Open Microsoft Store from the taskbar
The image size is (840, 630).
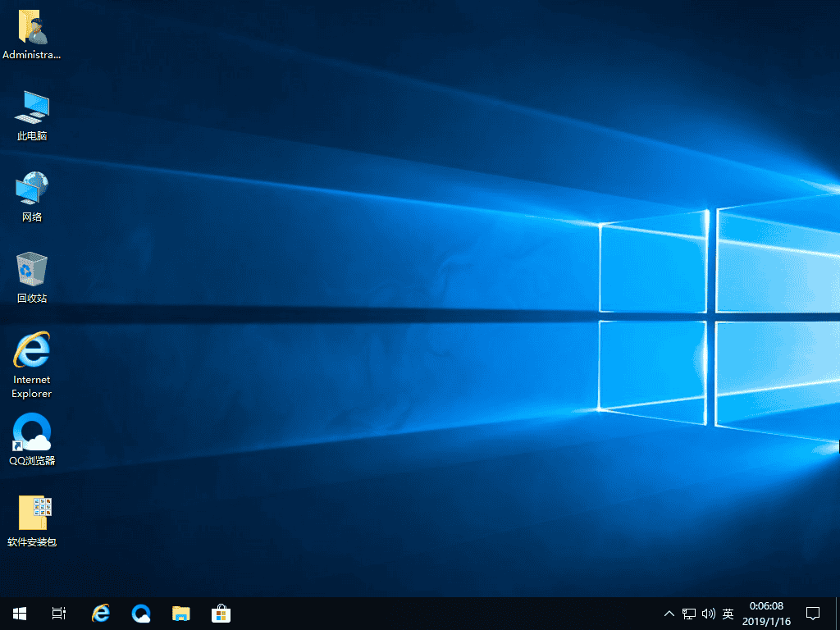(x=221, y=614)
